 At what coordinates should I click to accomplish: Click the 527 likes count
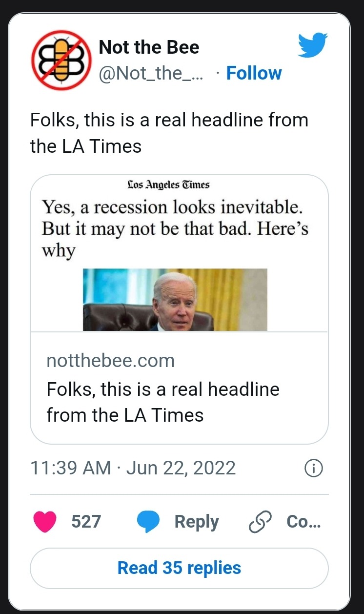pyautogui.click(x=86, y=522)
